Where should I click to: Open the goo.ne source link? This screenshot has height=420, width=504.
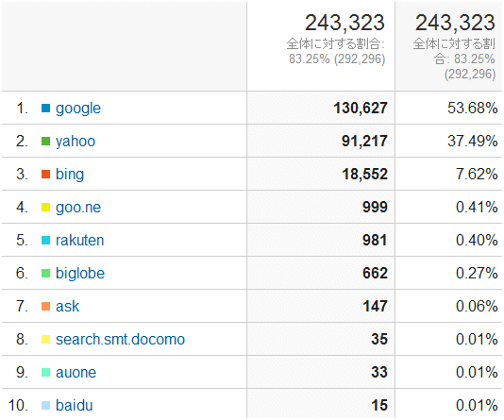[78, 208]
